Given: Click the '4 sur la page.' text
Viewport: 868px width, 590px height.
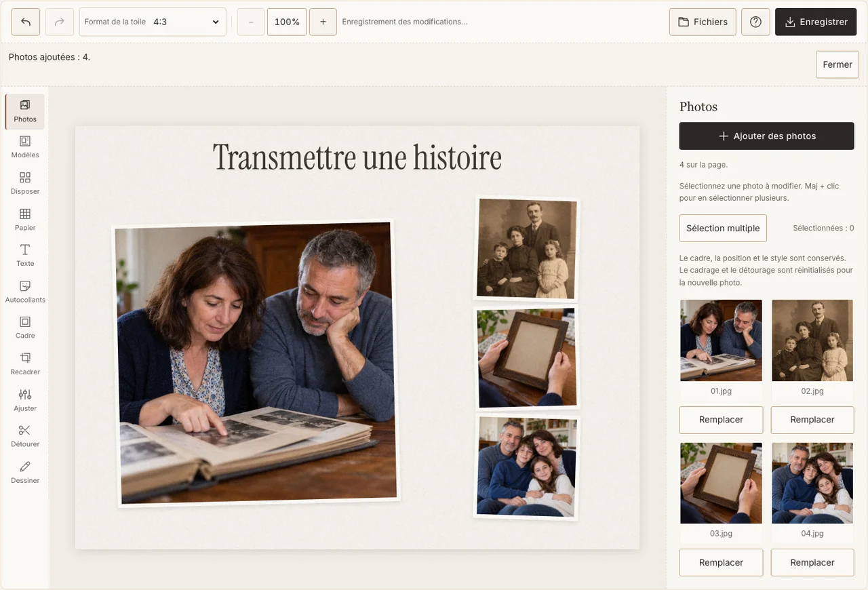Looking at the screenshot, I should [x=703, y=165].
